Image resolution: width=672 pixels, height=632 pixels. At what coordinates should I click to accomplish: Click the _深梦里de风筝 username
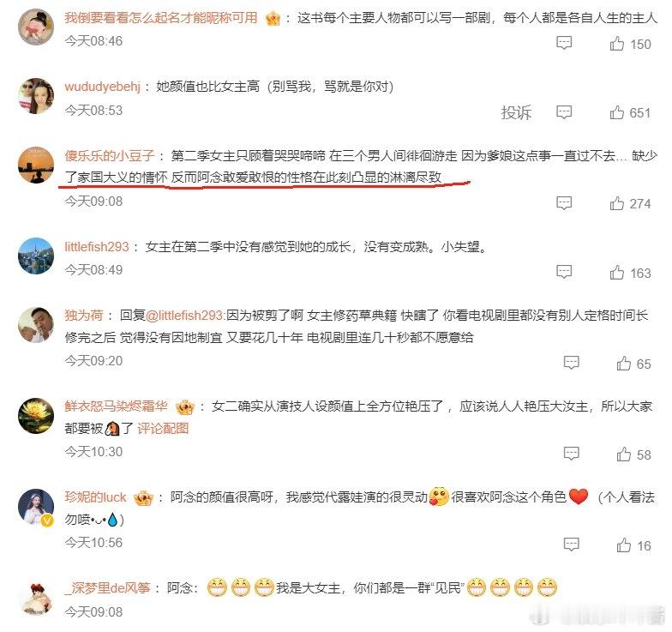(x=108, y=588)
